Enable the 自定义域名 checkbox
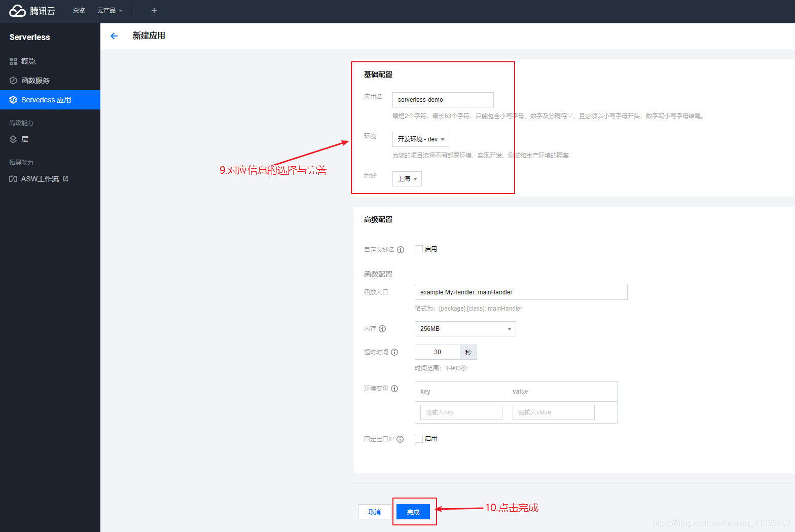 (419, 249)
